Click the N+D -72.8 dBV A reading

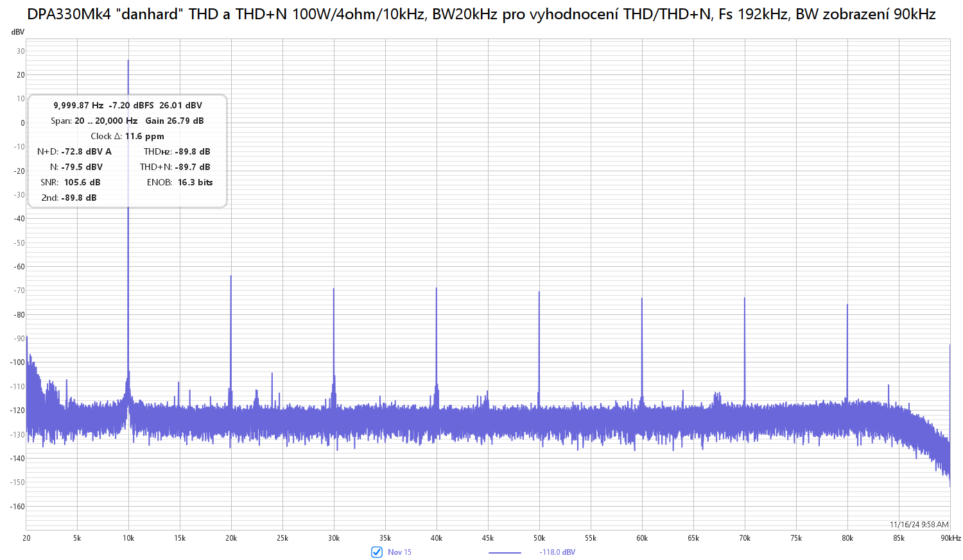(x=74, y=151)
